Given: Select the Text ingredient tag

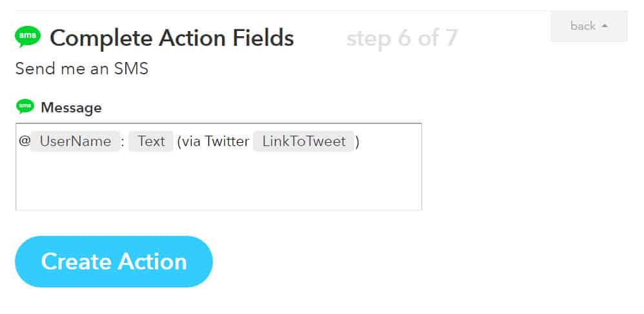Looking at the screenshot, I should [x=151, y=141].
